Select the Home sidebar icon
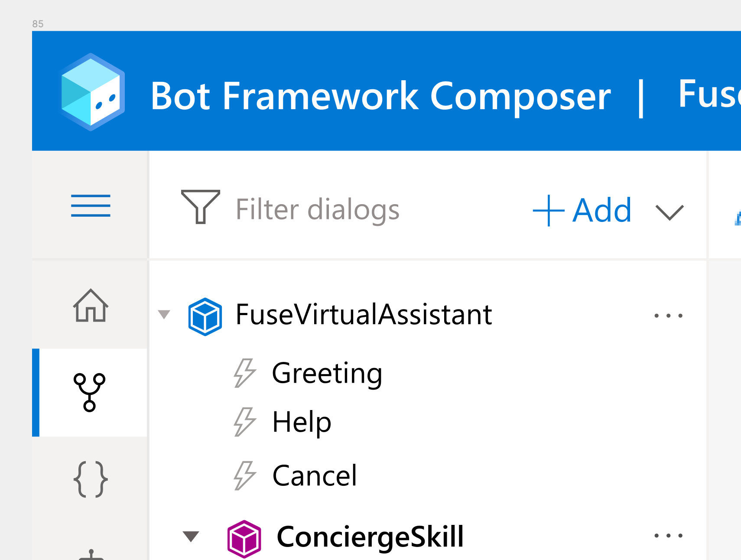This screenshot has width=741, height=560. click(90, 306)
